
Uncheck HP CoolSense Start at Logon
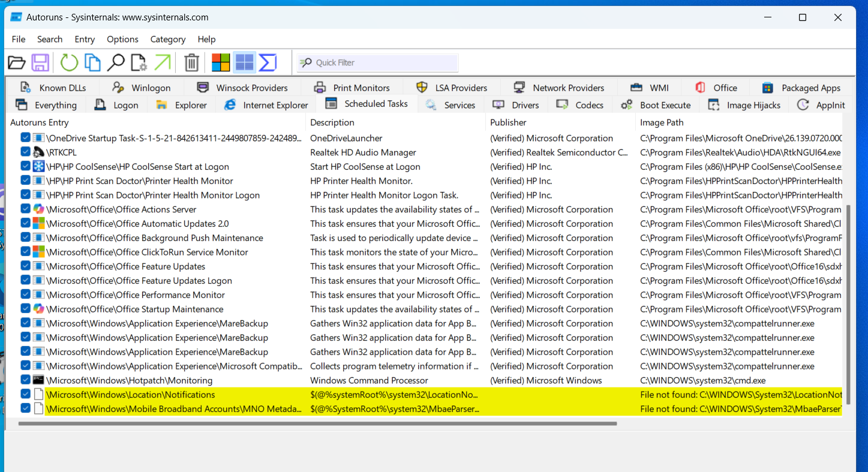point(25,167)
